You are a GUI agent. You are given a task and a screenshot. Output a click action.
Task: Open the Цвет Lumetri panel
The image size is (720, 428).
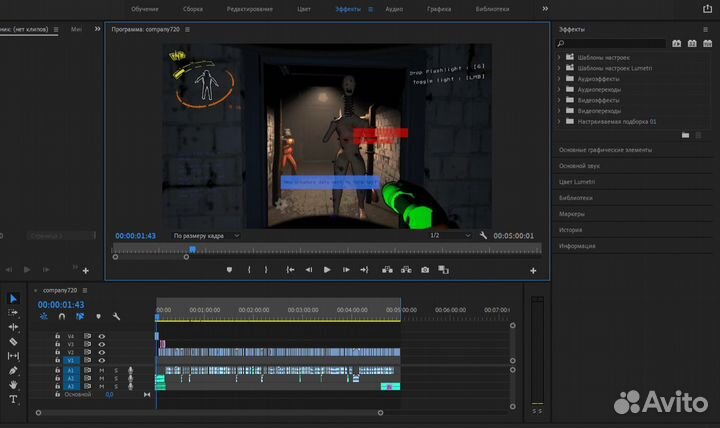[x=577, y=182]
